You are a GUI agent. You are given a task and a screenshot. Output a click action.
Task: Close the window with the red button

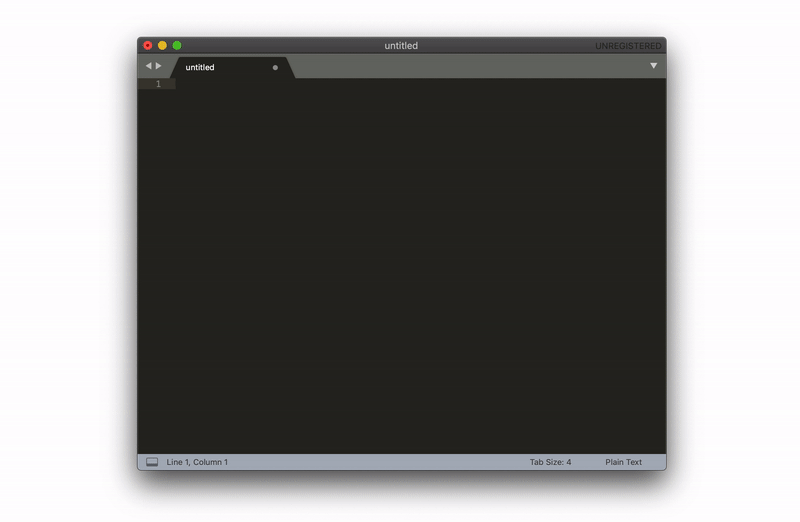[148, 46]
